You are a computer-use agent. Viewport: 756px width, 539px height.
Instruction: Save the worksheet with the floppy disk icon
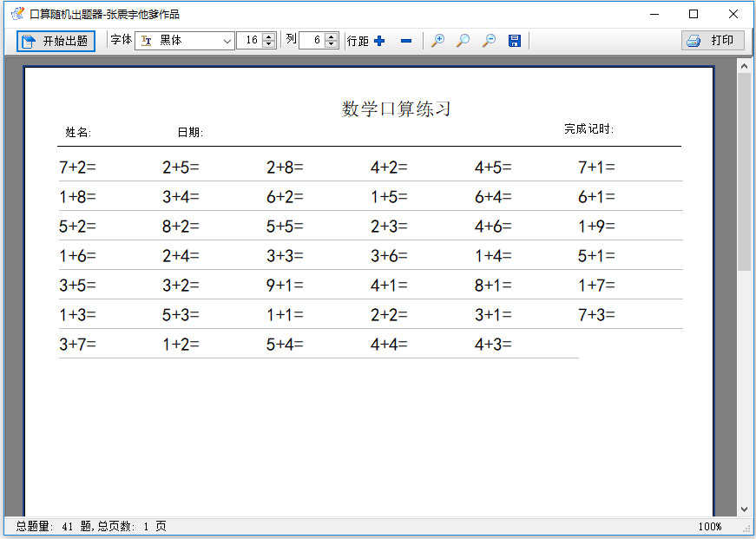(x=514, y=41)
